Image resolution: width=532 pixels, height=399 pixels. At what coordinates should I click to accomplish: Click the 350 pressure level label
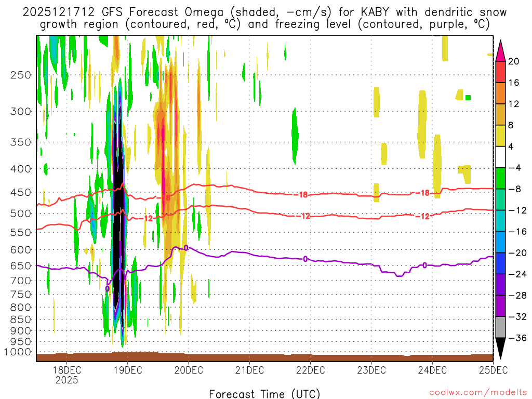(x=21, y=142)
